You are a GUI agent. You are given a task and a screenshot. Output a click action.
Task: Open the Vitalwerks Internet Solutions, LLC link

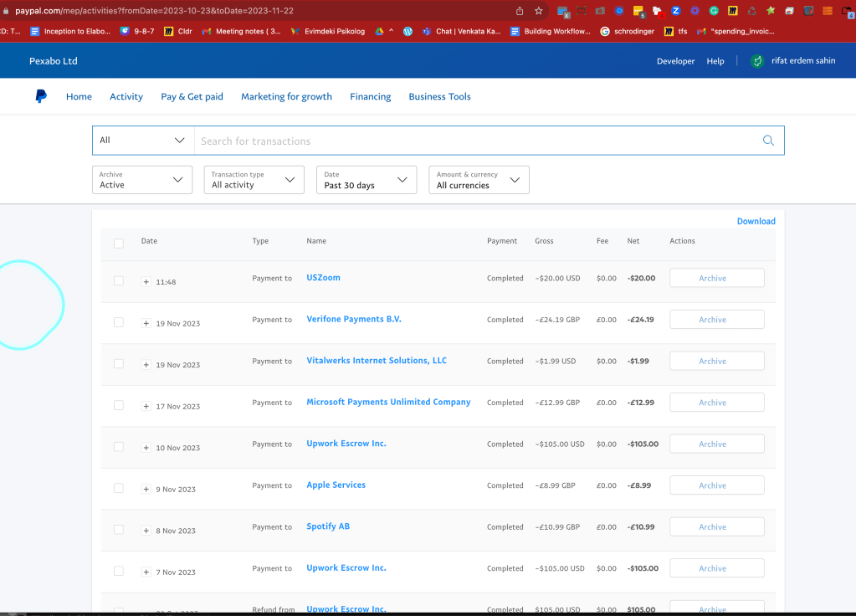tap(377, 361)
